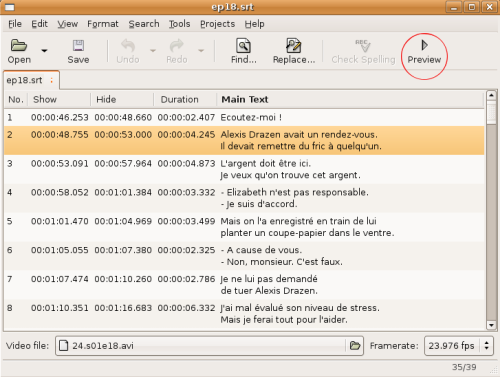Open the Format menu

[x=103, y=24]
